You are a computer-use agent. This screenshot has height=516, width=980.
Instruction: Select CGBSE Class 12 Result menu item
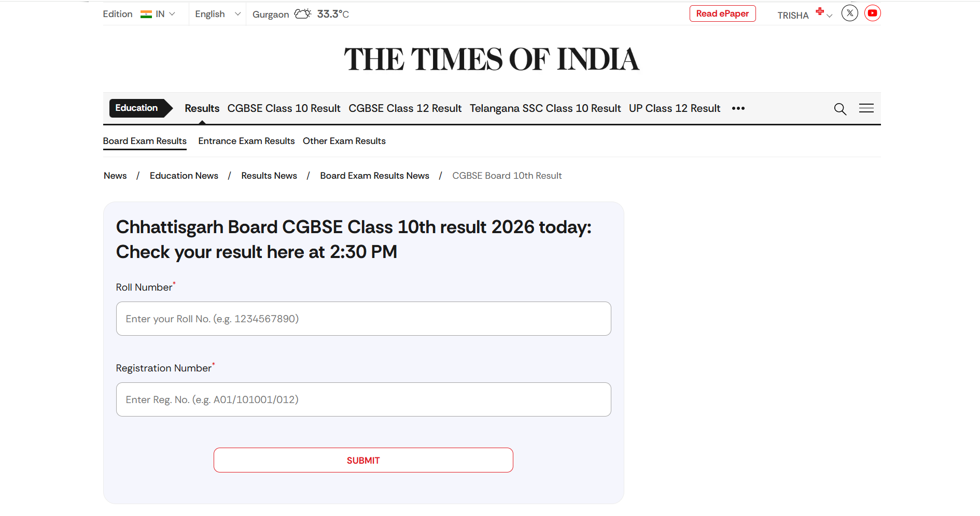[405, 108]
